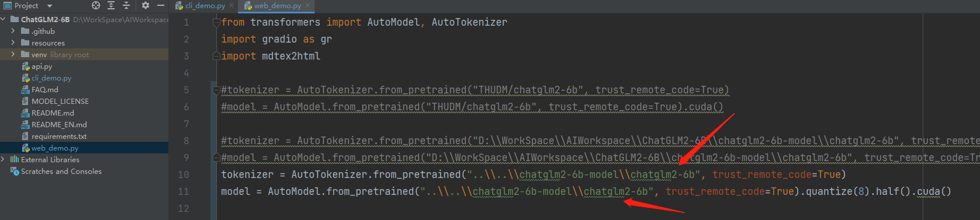Select cli_demo.py in project tree
This screenshot has width=980, height=220.
tap(84, 78)
